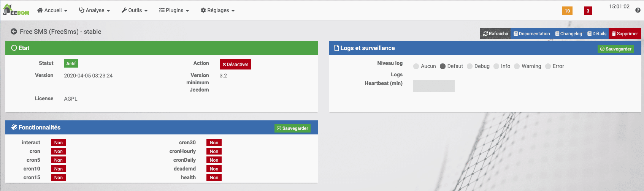Open the Outils menu
Screen dimensions: 644x191
click(x=135, y=10)
